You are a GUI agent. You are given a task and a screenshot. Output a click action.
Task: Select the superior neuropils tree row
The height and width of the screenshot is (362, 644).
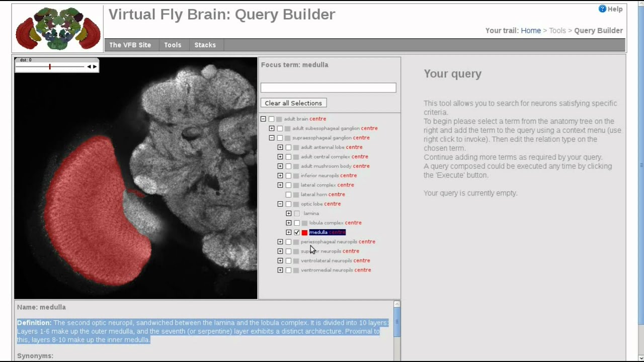(x=330, y=251)
